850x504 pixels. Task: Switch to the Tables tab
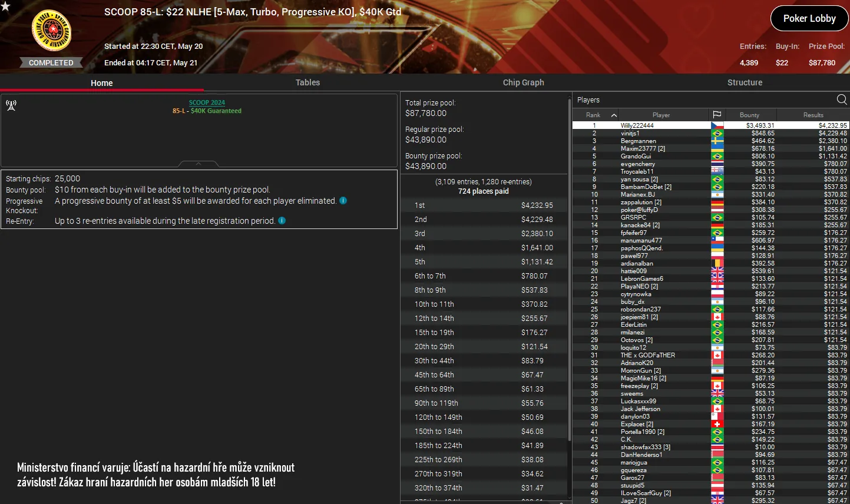307,82
